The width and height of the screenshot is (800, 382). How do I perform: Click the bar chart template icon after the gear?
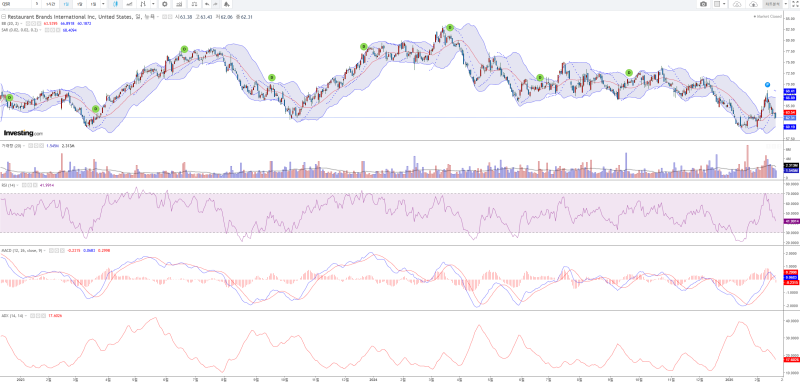point(179,4)
